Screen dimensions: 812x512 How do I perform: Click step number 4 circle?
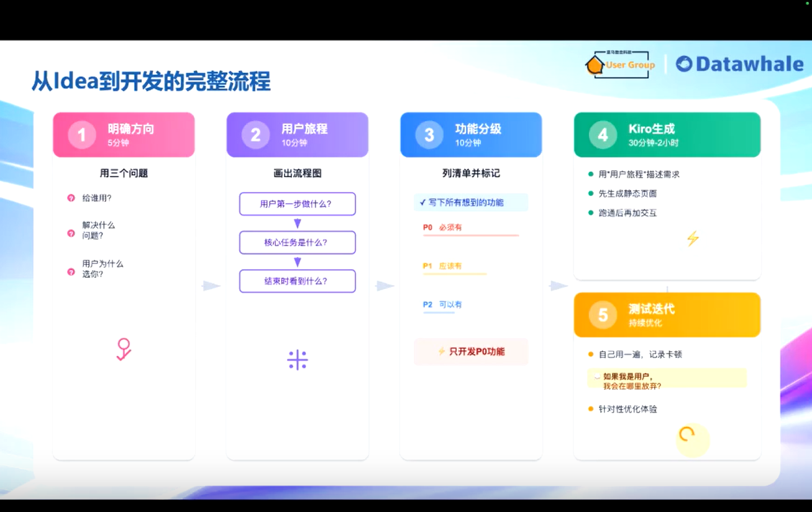click(603, 135)
